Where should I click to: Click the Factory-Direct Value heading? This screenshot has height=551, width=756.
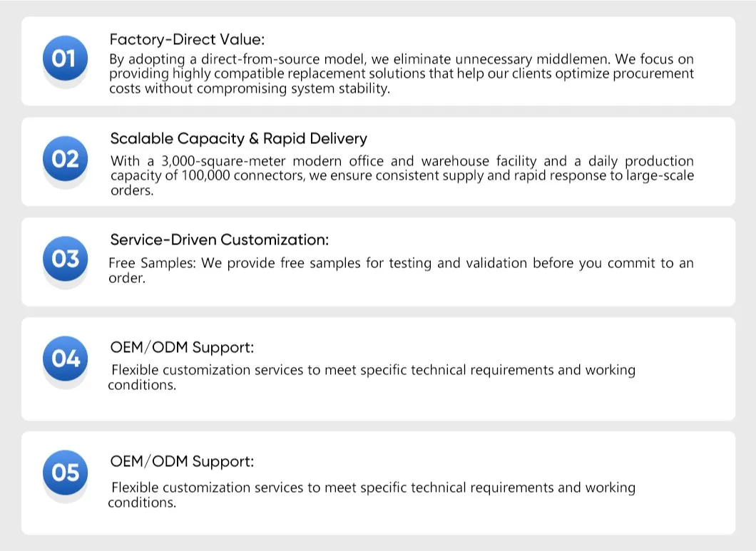[187, 39]
